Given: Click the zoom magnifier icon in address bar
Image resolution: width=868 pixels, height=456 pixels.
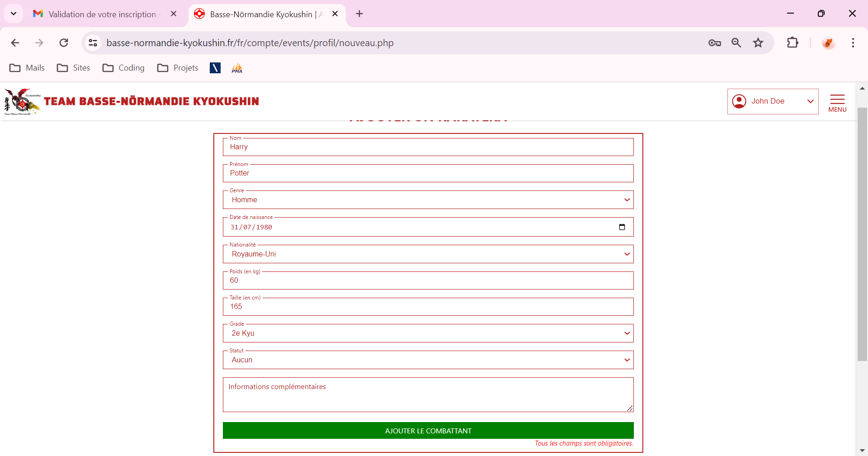Looking at the screenshot, I should 736,43.
